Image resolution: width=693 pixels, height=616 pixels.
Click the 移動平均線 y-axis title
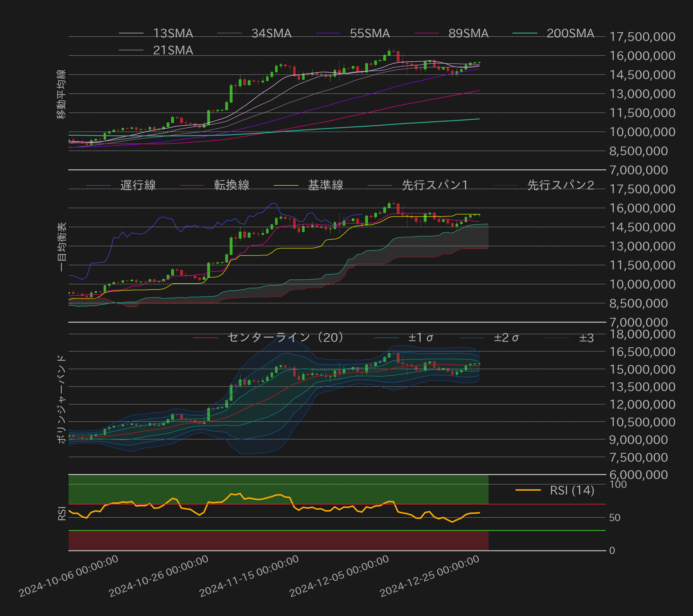point(61,94)
